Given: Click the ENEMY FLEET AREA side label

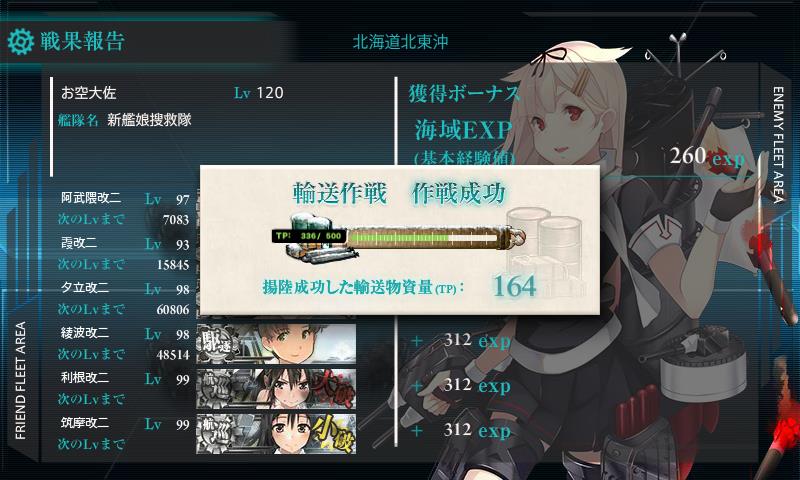Looking at the screenshot, I should [778, 144].
